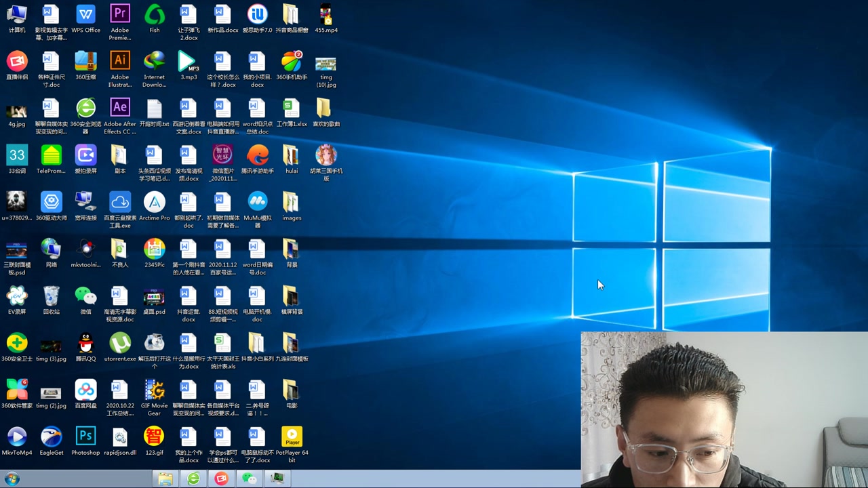Open the 计算机 (Computer) desktop icon
The width and height of the screenshot is (868, 488).
(17, 19)
